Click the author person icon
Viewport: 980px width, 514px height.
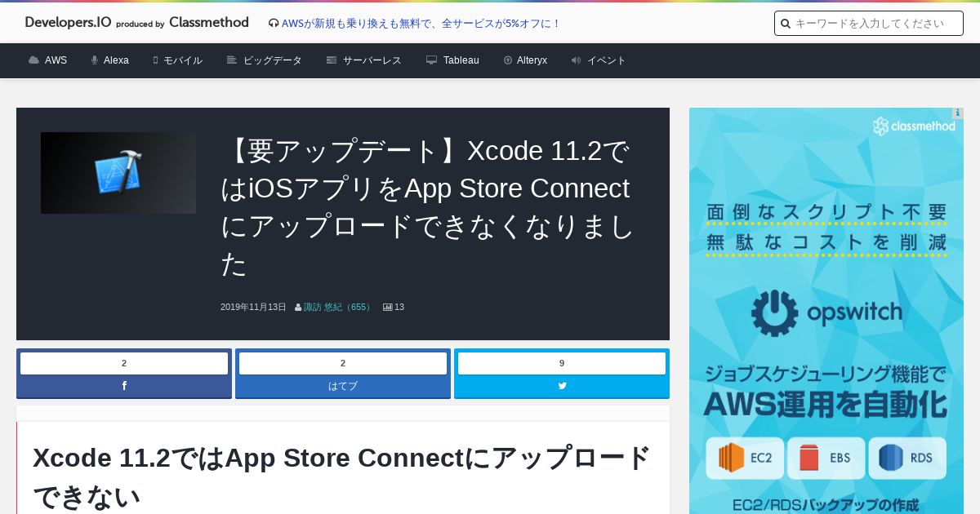[x=298, y=308]
